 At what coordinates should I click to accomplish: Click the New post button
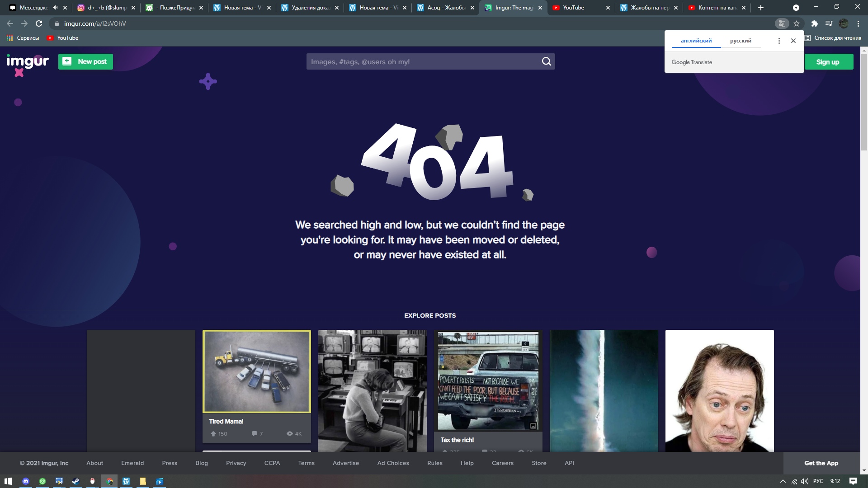(85, 61)
